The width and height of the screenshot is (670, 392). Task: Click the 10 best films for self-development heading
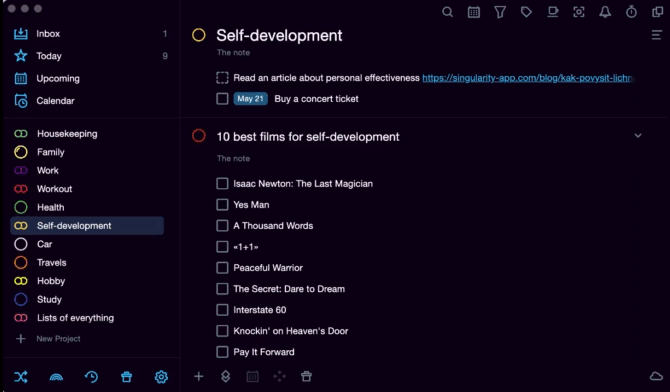(308, 137)
